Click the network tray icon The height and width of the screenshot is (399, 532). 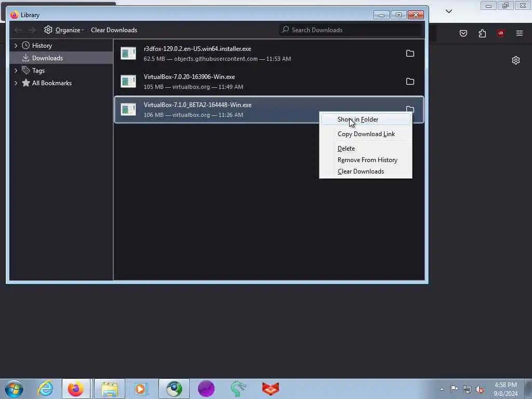tap(467, 389)
